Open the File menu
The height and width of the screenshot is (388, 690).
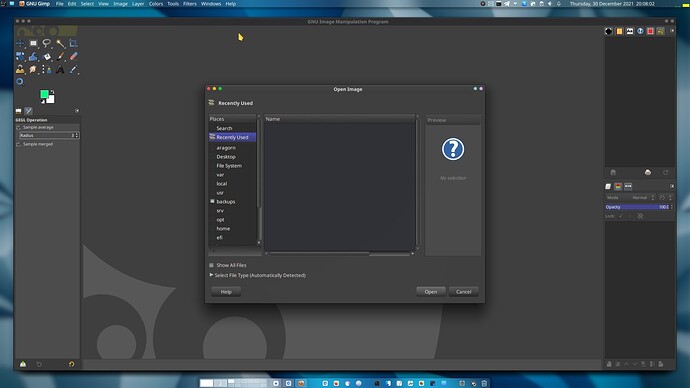click(x=59, y=4)
